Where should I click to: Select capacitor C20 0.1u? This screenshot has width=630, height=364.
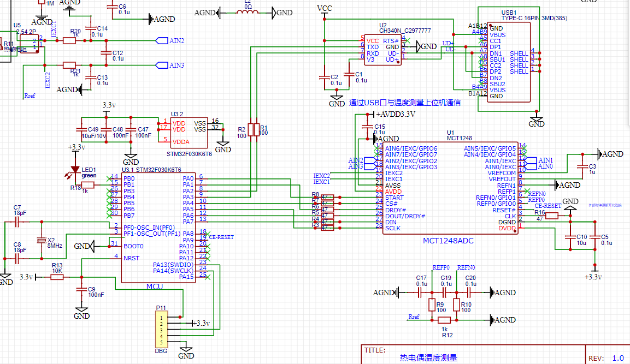[x=469, y=293]
